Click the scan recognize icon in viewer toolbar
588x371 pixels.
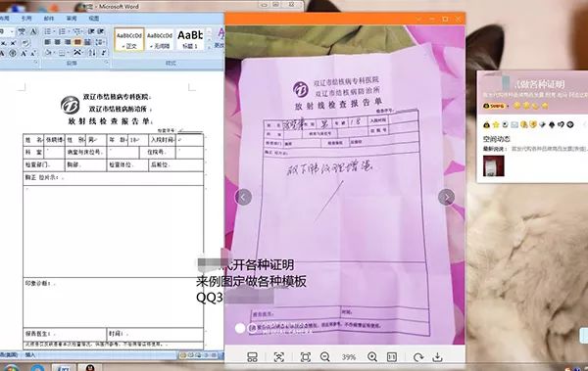tap(279, 357)
